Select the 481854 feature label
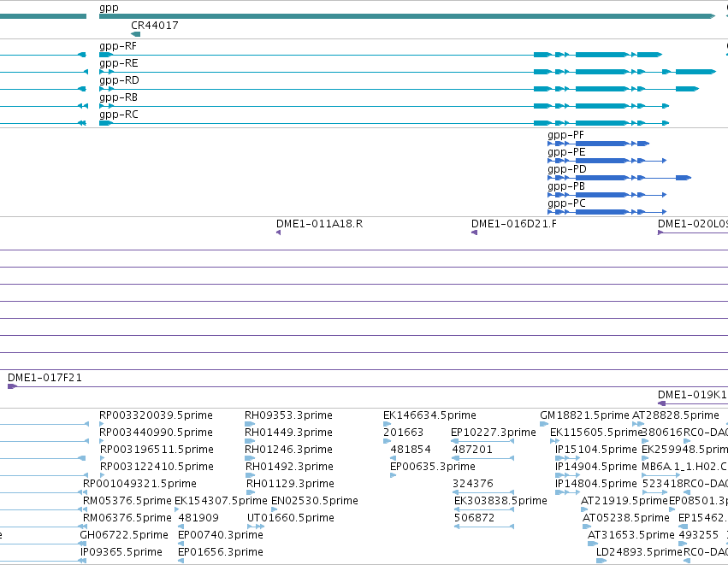This screenshot has height=565, width=728. [x=411, y=450]
